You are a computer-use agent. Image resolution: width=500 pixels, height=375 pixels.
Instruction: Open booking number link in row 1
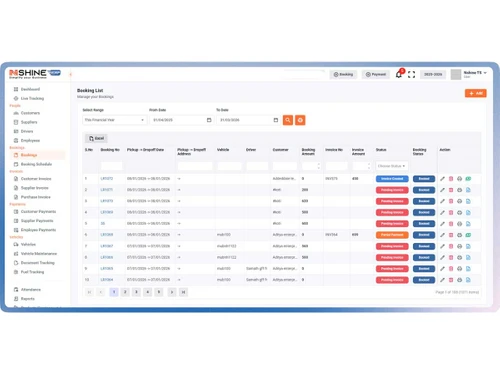pos(107,179)
